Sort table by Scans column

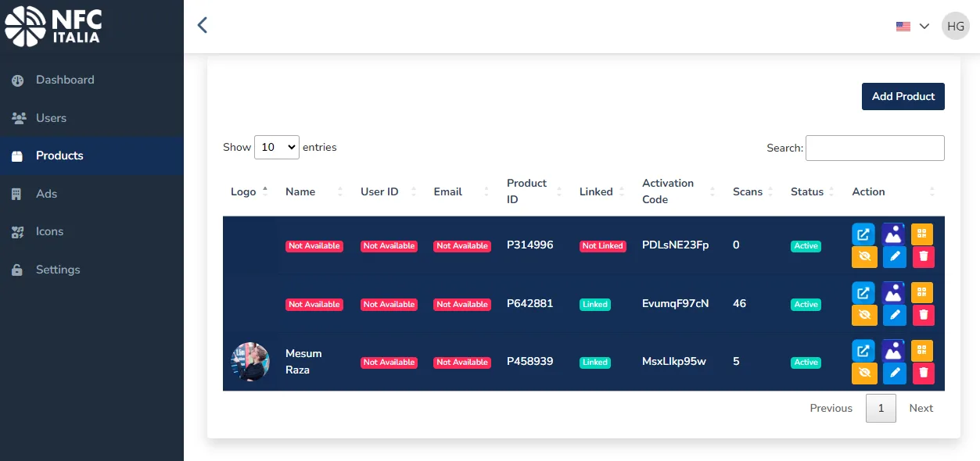pyautogui.click(x=748, y=191)
